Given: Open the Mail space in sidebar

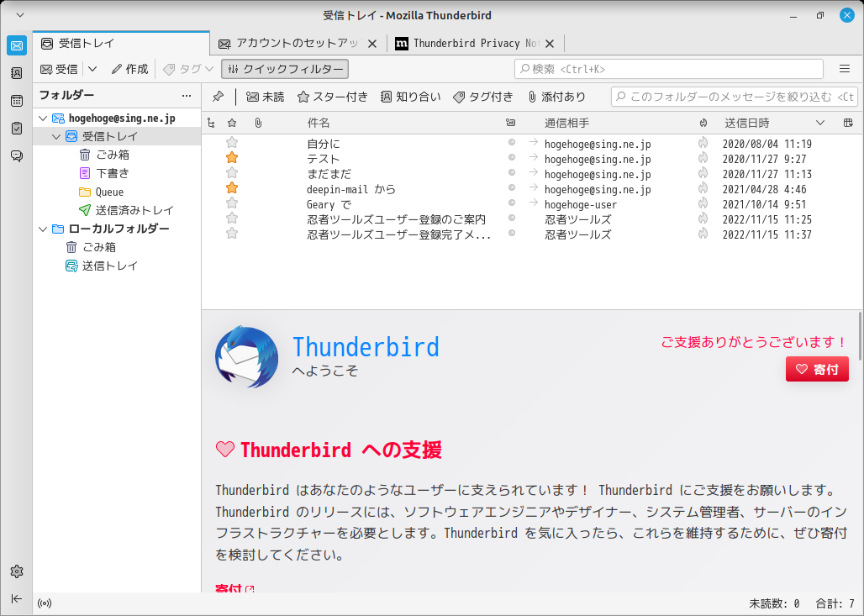Looking at the screenshot, I should pos(17,45).
